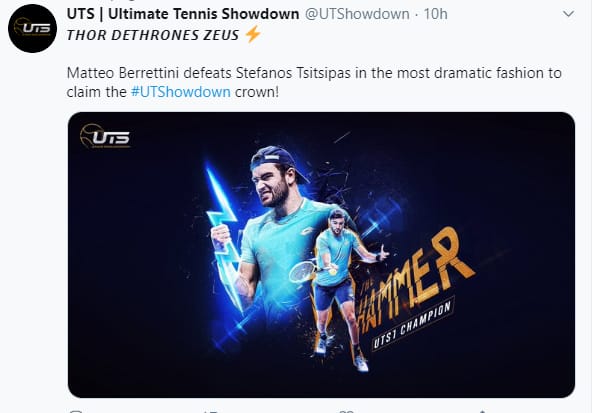Click the retweet icon below the image
The width and height of the screenshot is (596, 413).
tap(209, 411)
